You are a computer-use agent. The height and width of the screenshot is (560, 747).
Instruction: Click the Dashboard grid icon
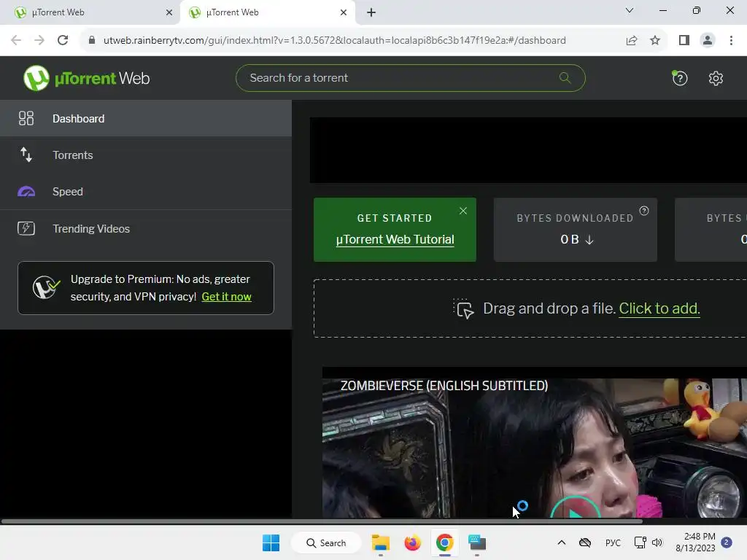click(26, 118)
